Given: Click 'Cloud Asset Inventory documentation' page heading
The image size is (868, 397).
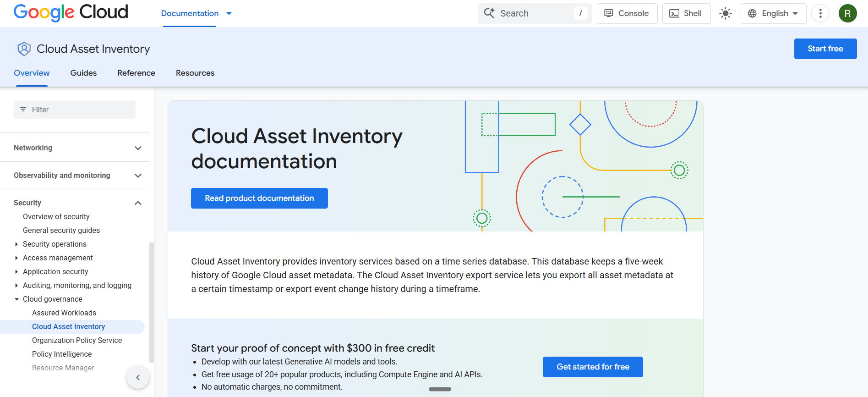Looking at the screenshot, I should pos(297,149).
